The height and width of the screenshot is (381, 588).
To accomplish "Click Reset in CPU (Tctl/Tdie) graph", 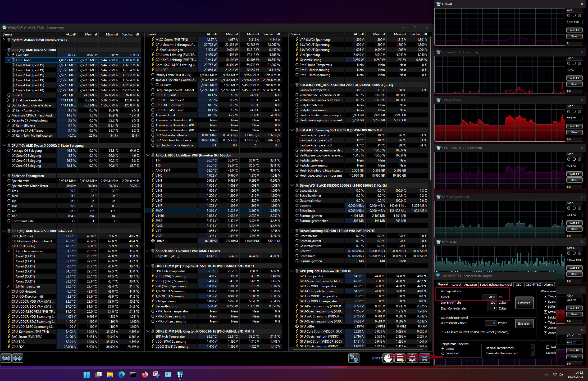I will 574,132.
